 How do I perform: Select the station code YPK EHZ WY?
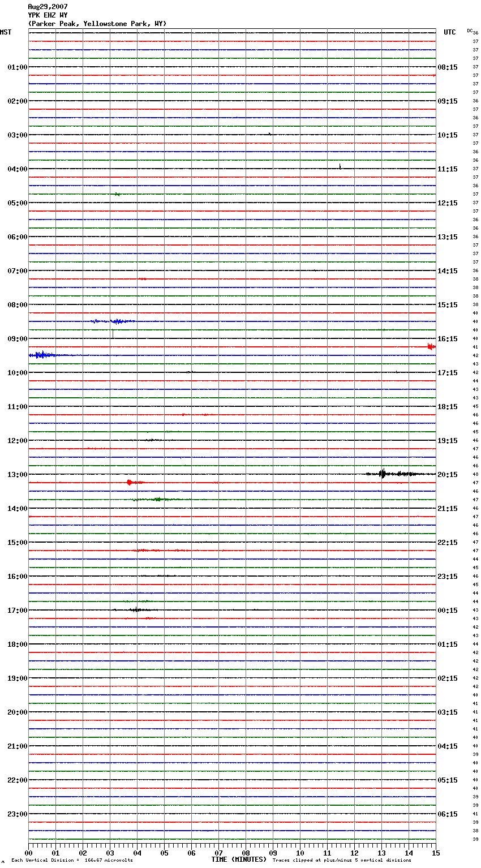48,15
